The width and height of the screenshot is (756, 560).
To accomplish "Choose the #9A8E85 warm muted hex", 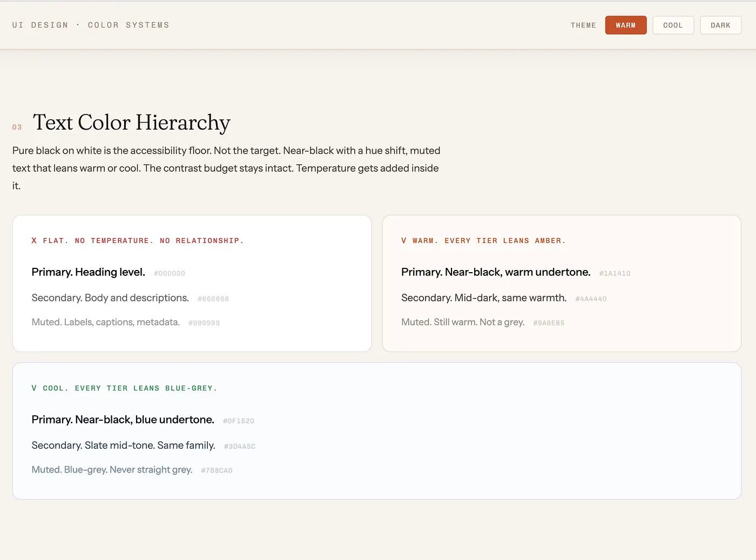I will [x=549, y=323].
